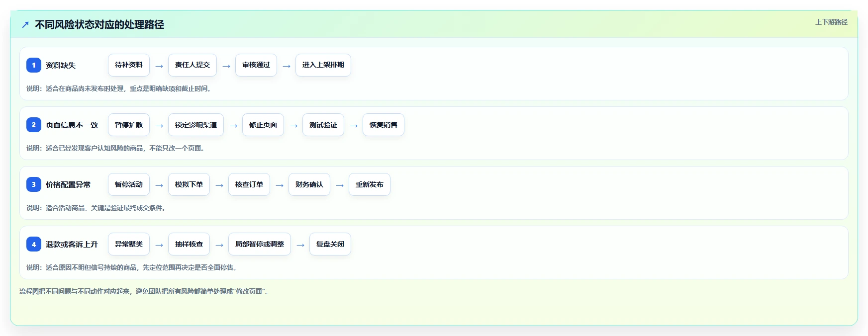Click the row label 价格配置异常

68,184
